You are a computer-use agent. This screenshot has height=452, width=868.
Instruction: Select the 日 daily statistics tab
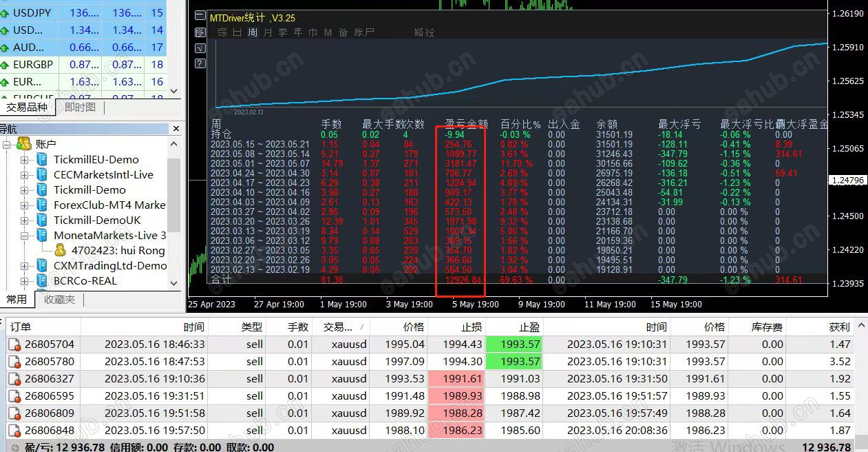tap(237, 32)
